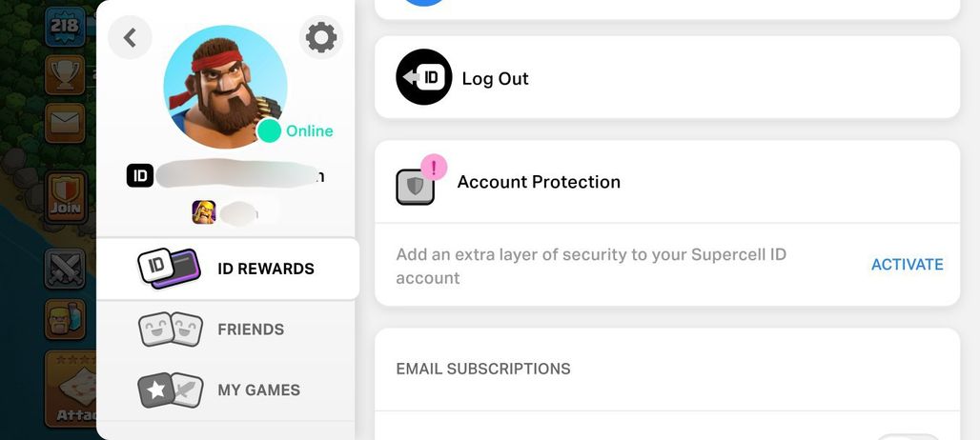Toggle the email subscription switch at bottom
Screen dimensions: 980x440
coord(909,437)
